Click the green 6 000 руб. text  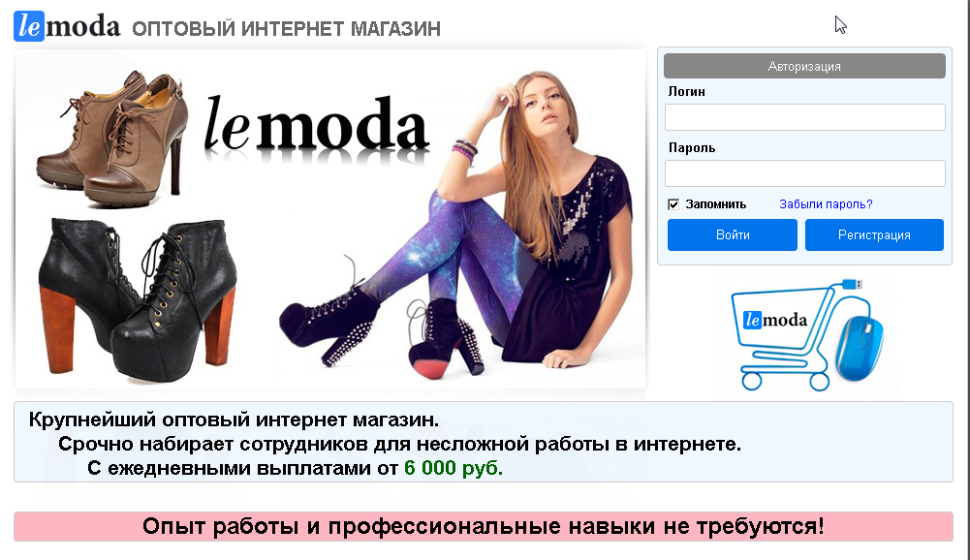[454, 468]
